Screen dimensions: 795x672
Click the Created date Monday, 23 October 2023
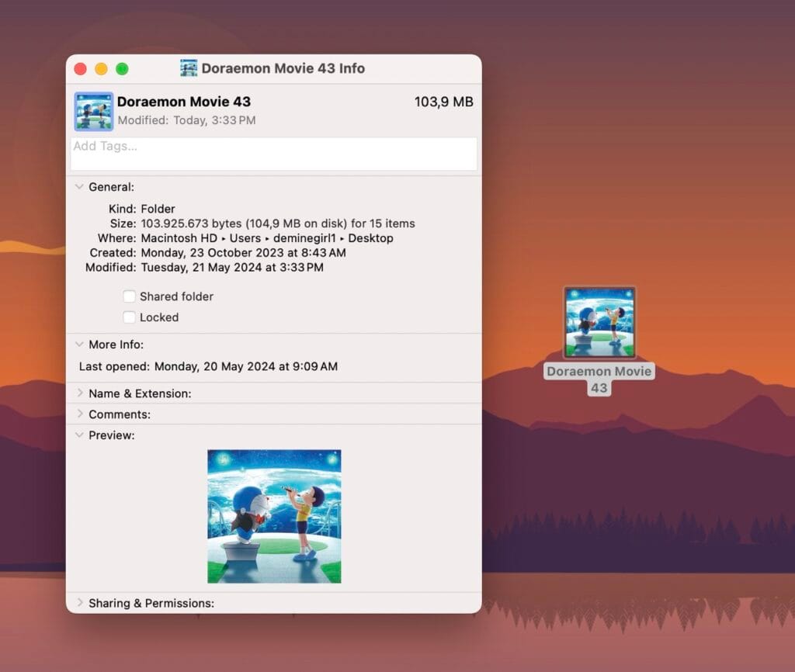[x=243, y=253]
